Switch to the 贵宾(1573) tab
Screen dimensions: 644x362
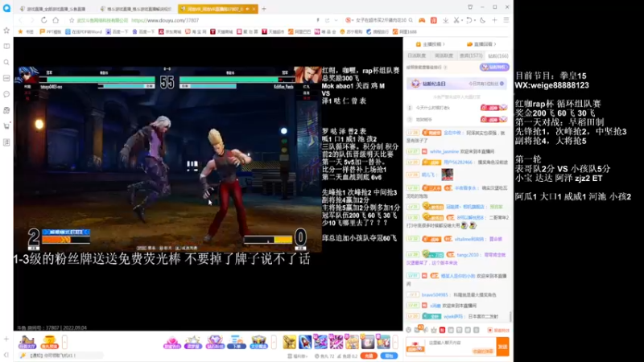point(471,56)
